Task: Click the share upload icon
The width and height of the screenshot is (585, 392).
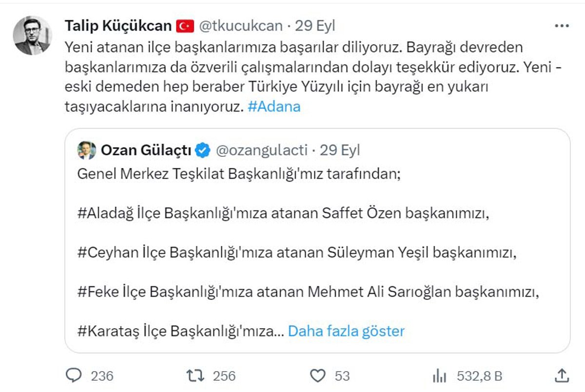Action: click(x=562, y=375)
